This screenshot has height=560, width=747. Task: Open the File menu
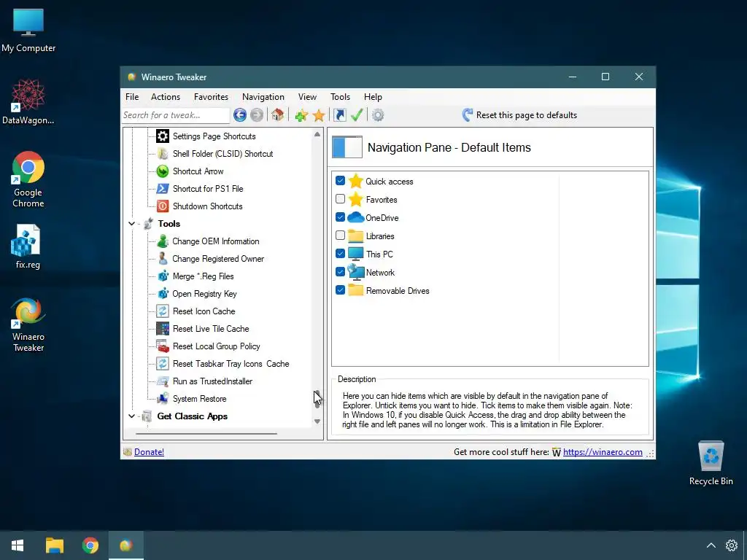[132, 97]
